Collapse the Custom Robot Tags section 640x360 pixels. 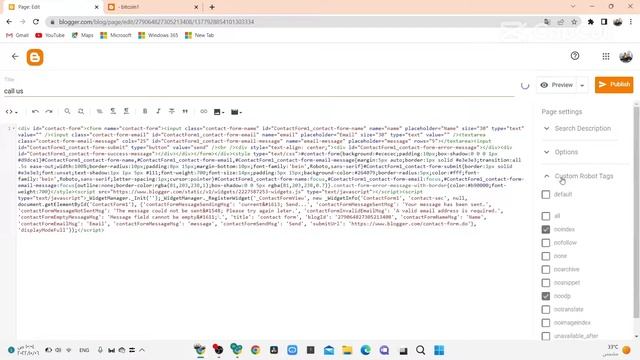pyautogui.click(x=579, y=176)
